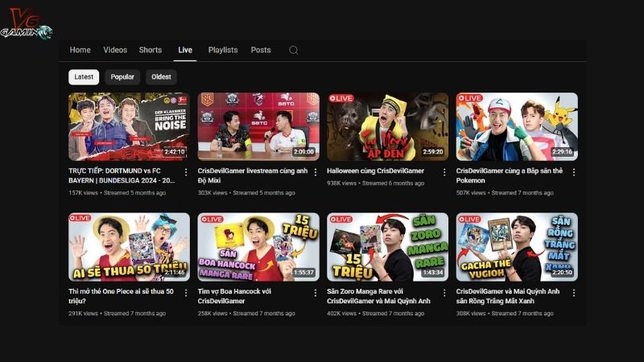Viewport: 644px width, 362px height.
Task: Click the 308K views stream info text
Action: [505, 313]
